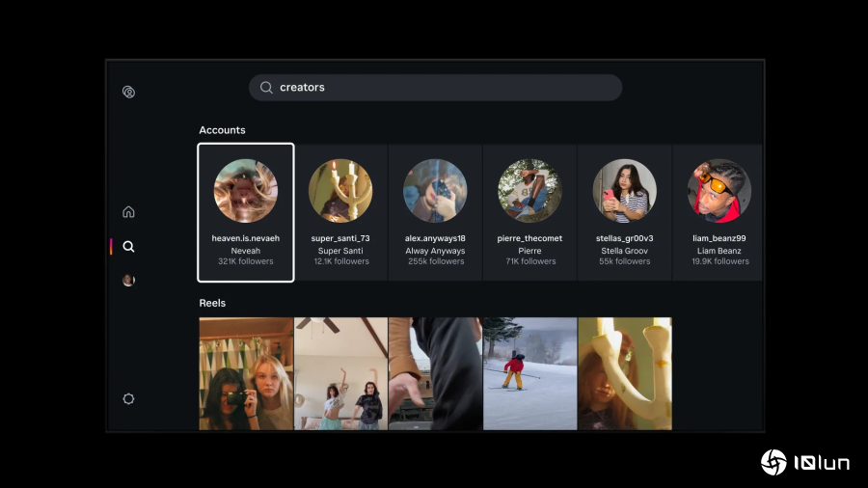Open the profile avatar in the sidebar
The width and height of the screenshot is (868, 488).
pyautogui.click(x=128, y=281)
